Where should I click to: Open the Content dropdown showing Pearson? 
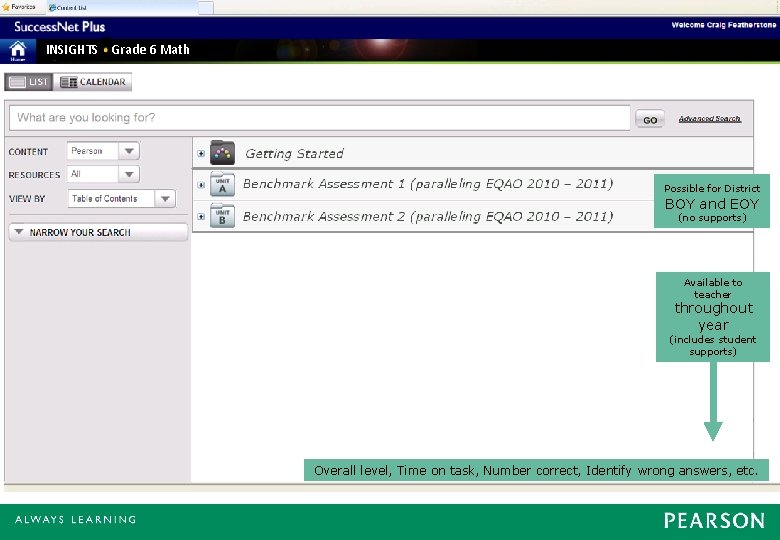pyautogui.click(x=103, y=151)
